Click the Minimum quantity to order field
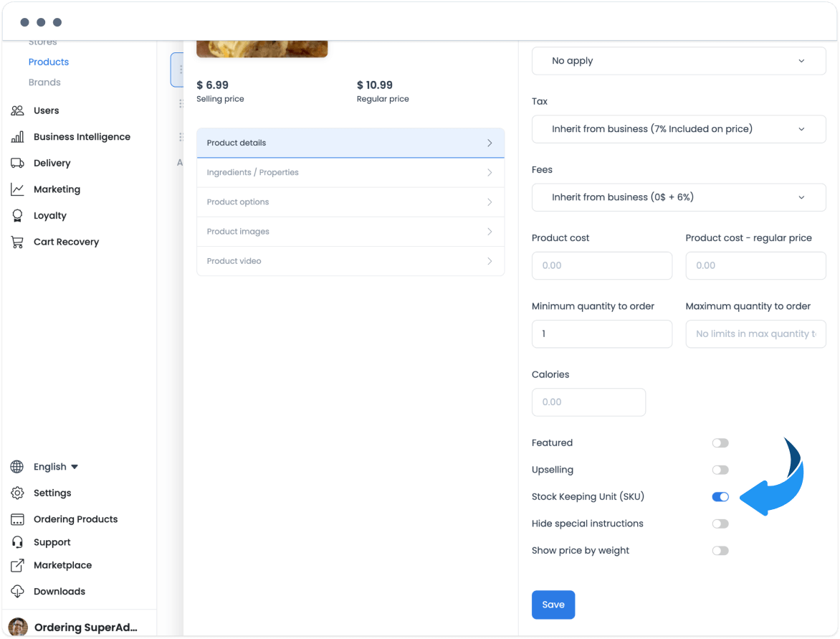 tap(601, 333)
